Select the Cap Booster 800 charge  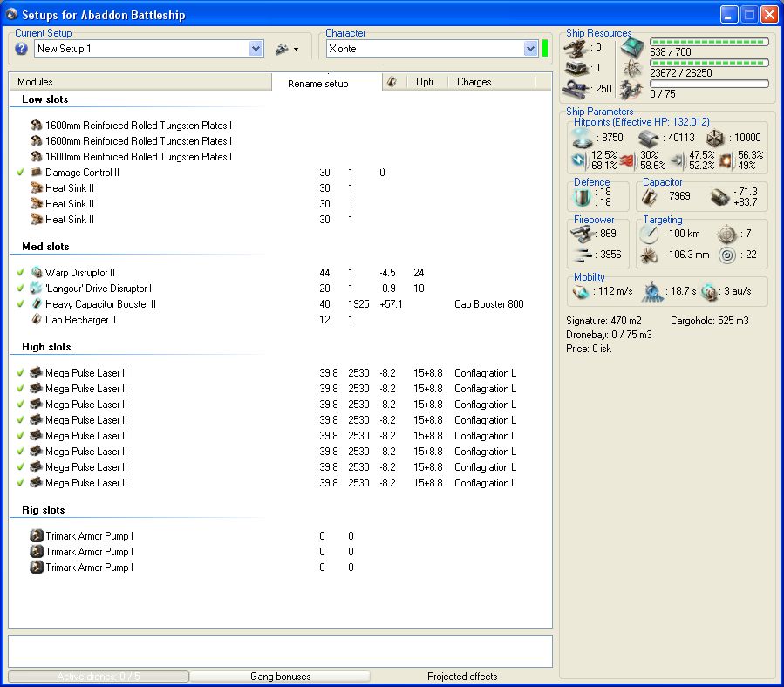coord(488,304)
